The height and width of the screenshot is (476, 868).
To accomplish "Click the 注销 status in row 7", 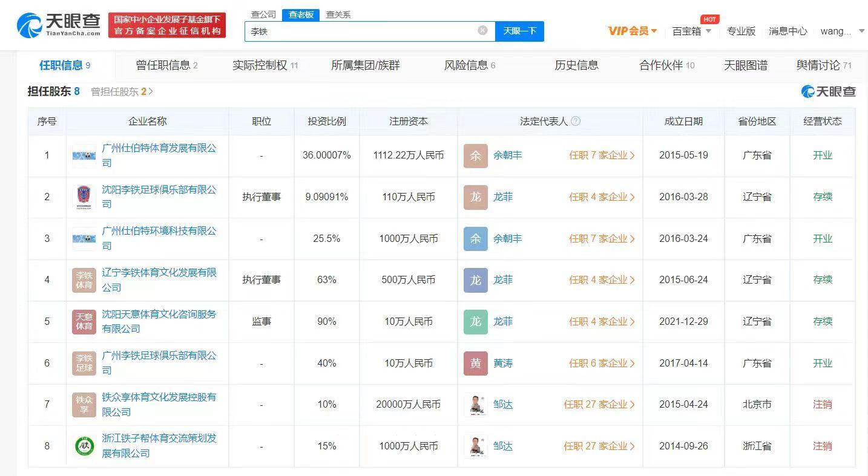I will (x=823, y=405).
